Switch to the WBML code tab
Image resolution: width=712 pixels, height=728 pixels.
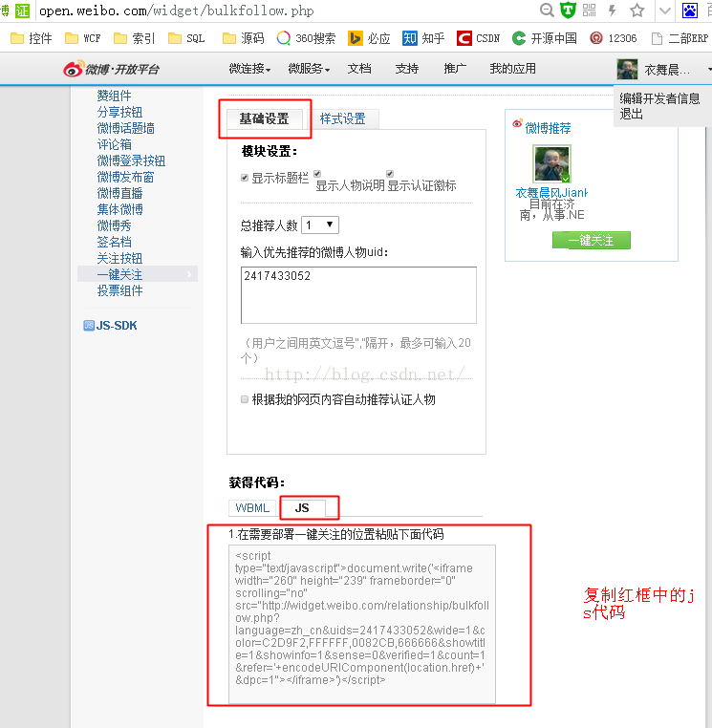(252, 508)
